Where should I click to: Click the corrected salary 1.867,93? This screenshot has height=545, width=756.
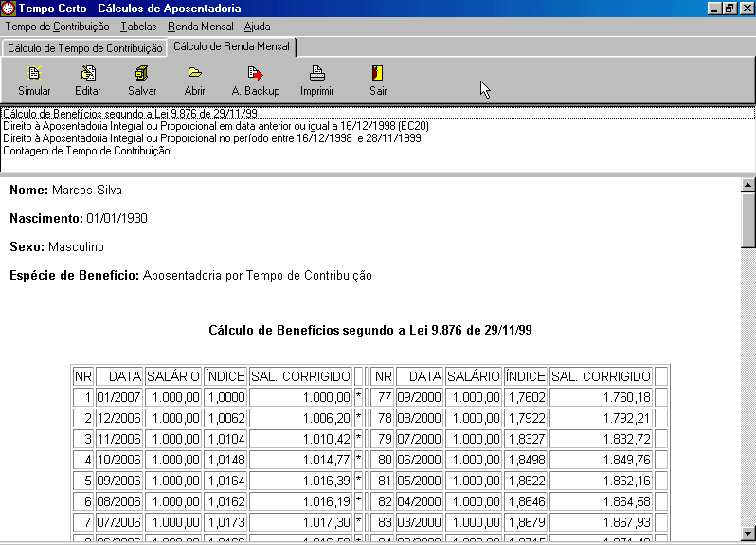[x=602, y=522]
